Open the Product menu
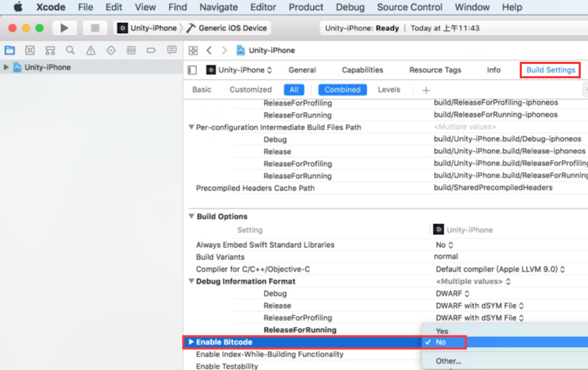The image size is (588, 370). [306, 7]
